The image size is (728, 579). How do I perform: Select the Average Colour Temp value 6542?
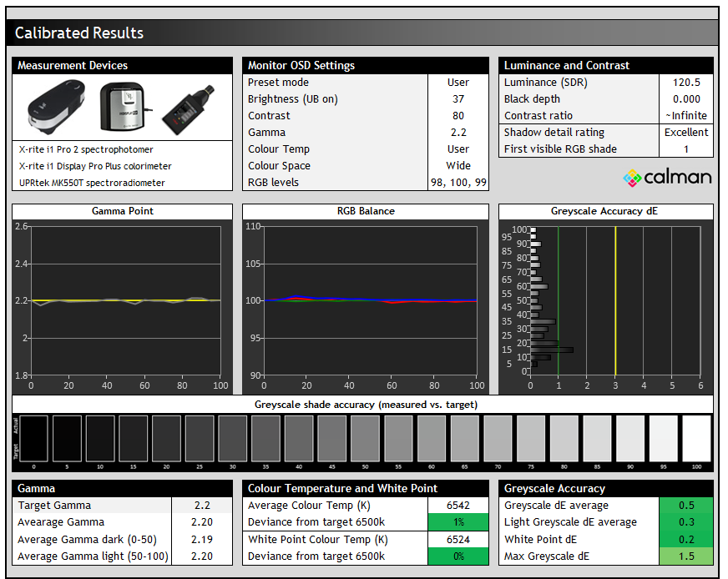pyautogui.click(x=458, y=506)
